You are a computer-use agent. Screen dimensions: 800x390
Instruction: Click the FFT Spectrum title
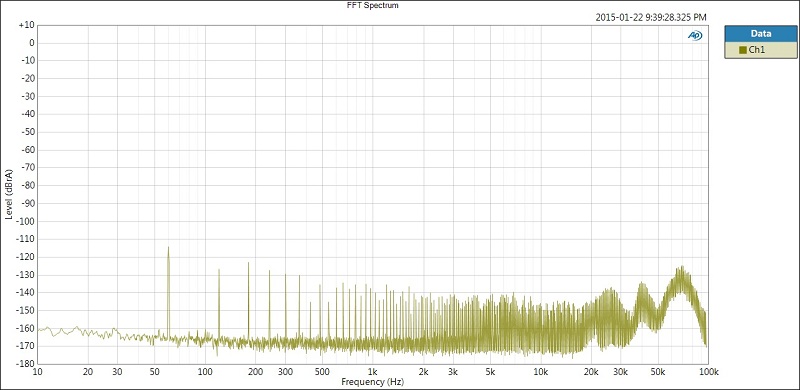pyautogui.click(x=372, y=6)
